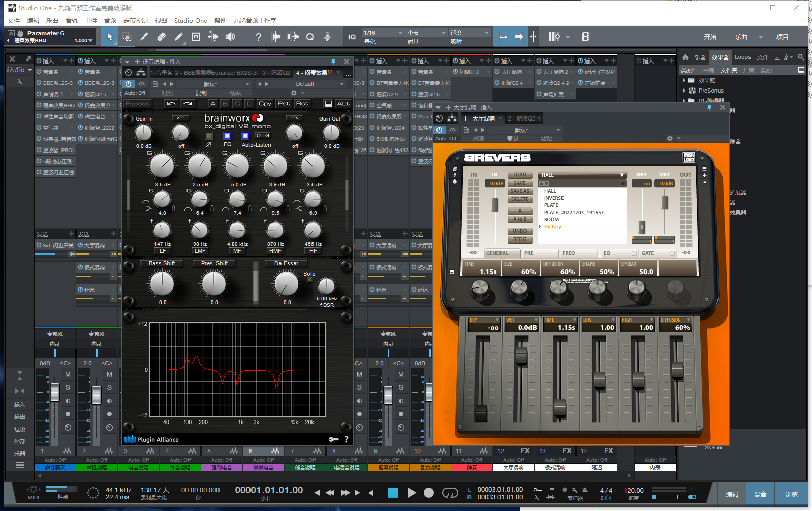
Task: Toggle the Auto-Listen blue button
Action: tap(245, 136)
